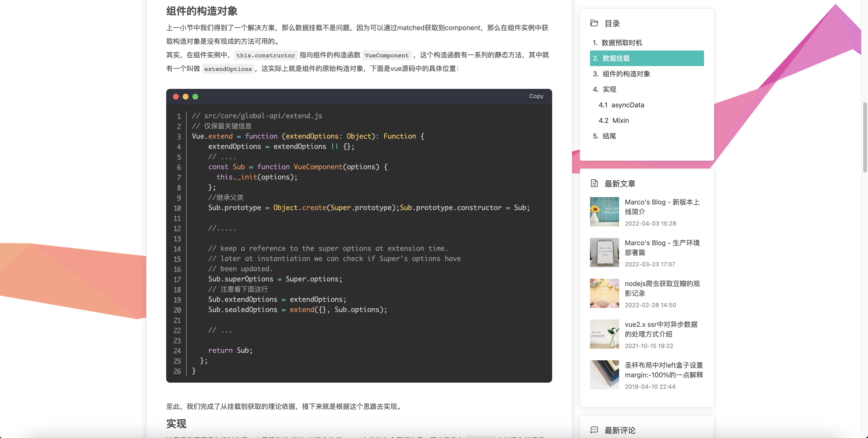Click the yellow dot on code block
Viewport: 868px width, 438px height.
click(185, 97)
